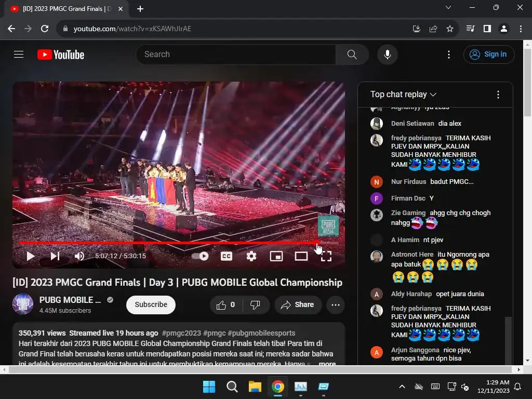The height and width of the screenshot is (399, 532).
Task: Click Arjun Sanggona chat author name
Action: 415,350
